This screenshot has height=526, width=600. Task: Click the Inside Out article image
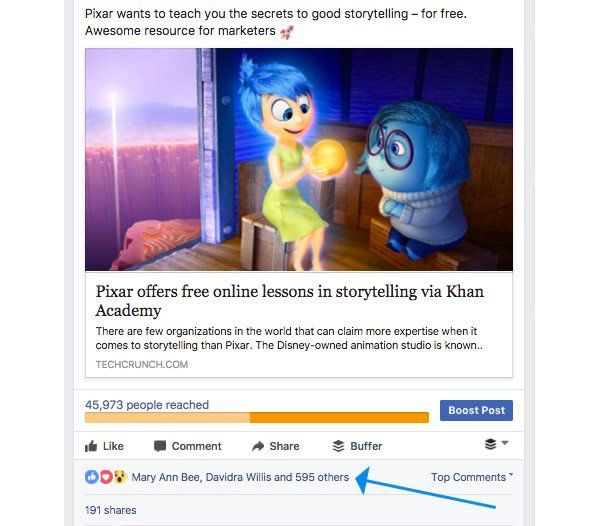point(299,159)
